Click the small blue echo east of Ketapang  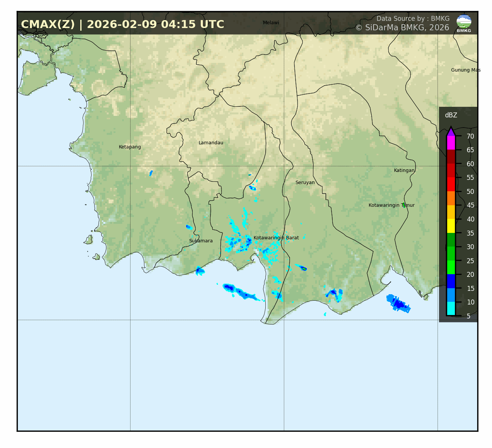pos(151,173)
